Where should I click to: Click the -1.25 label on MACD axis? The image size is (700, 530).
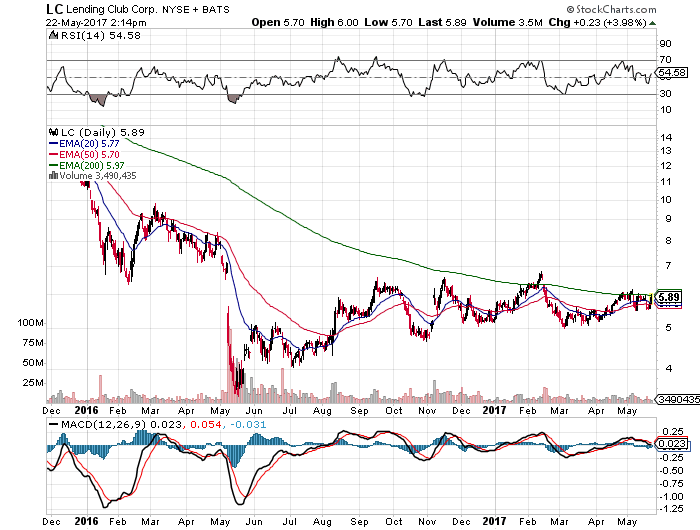671,509
